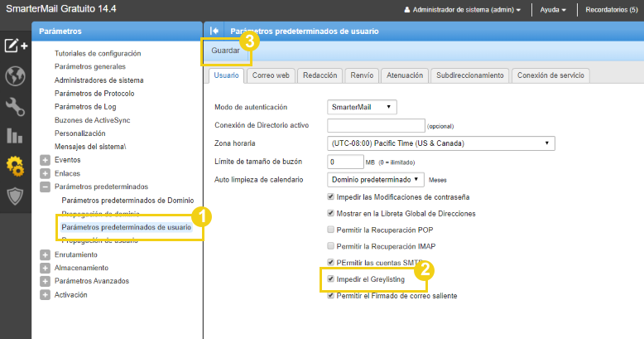Switch to the Usuario tab
The height and width of the screenshot is (339, 644).
[226, 75]
